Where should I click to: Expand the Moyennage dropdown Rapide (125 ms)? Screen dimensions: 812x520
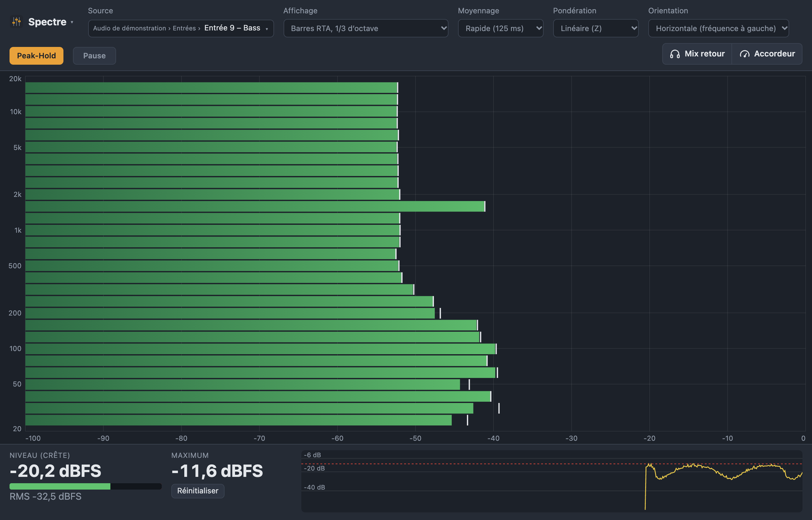(x=500, y=28)
